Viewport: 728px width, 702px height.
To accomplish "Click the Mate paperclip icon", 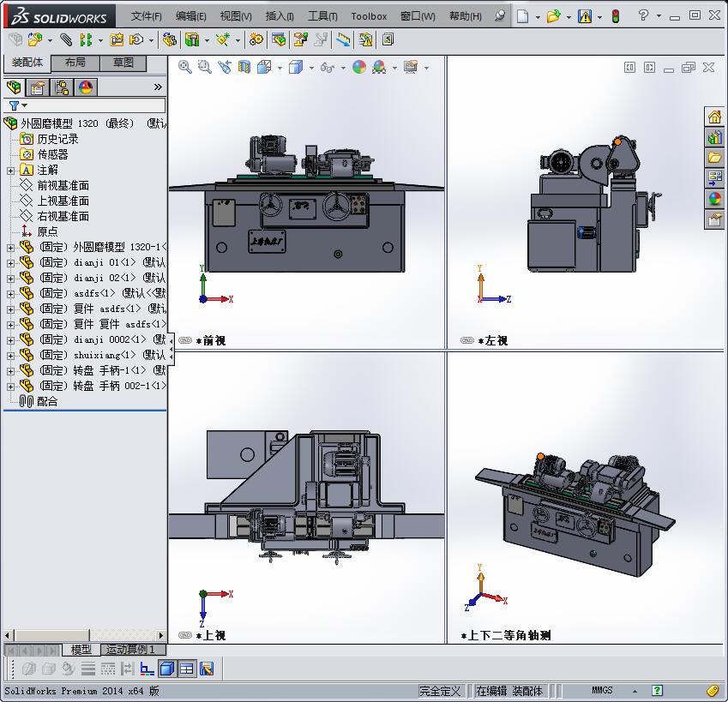I will click(x=66, y=40).
